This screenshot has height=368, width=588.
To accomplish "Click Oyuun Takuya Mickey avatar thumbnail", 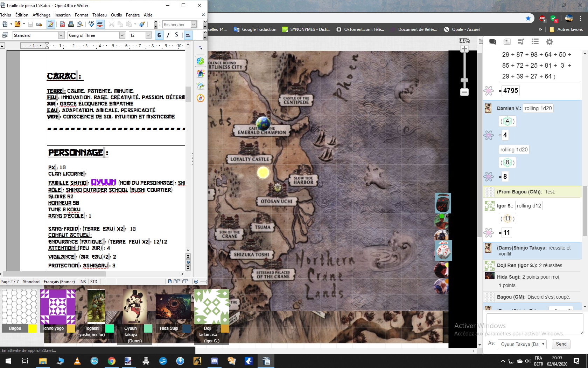I will coord(135,306).
